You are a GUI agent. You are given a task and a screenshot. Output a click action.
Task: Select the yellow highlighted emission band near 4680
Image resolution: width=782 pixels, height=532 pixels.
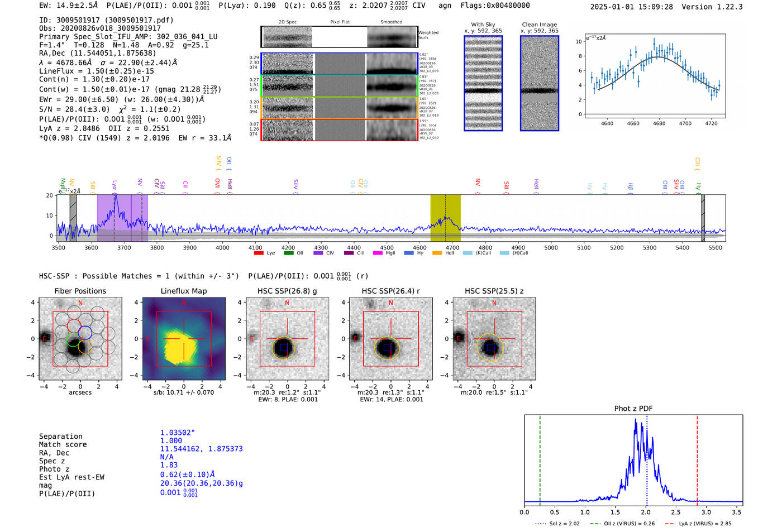click(445, 218)
